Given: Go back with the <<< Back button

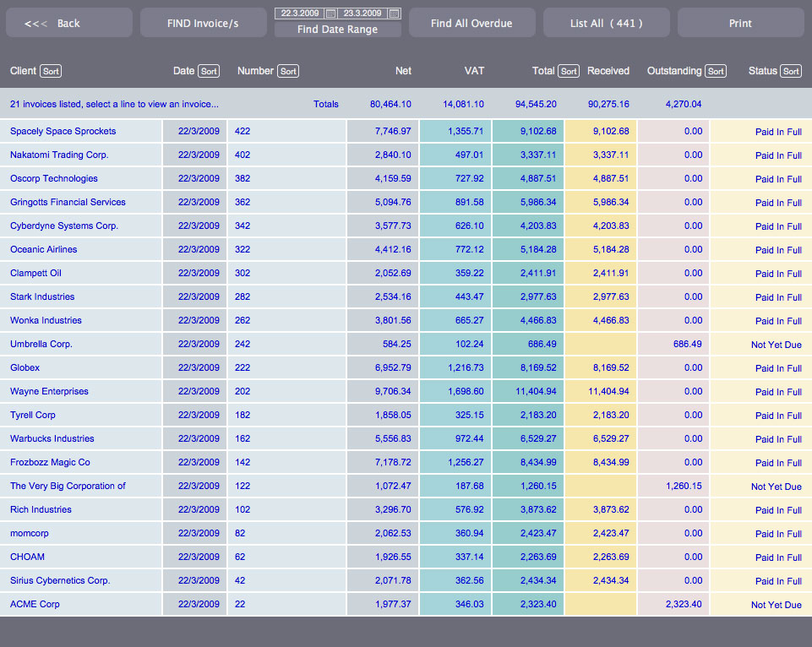Looking at the screenshot, I should click(x=69, y=24).
